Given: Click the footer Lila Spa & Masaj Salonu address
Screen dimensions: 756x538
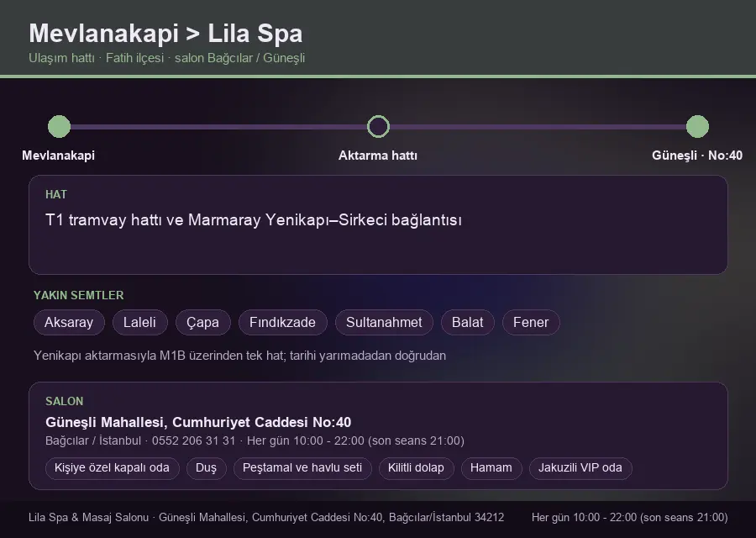Looking at the screenshot, I should (266, 517).
